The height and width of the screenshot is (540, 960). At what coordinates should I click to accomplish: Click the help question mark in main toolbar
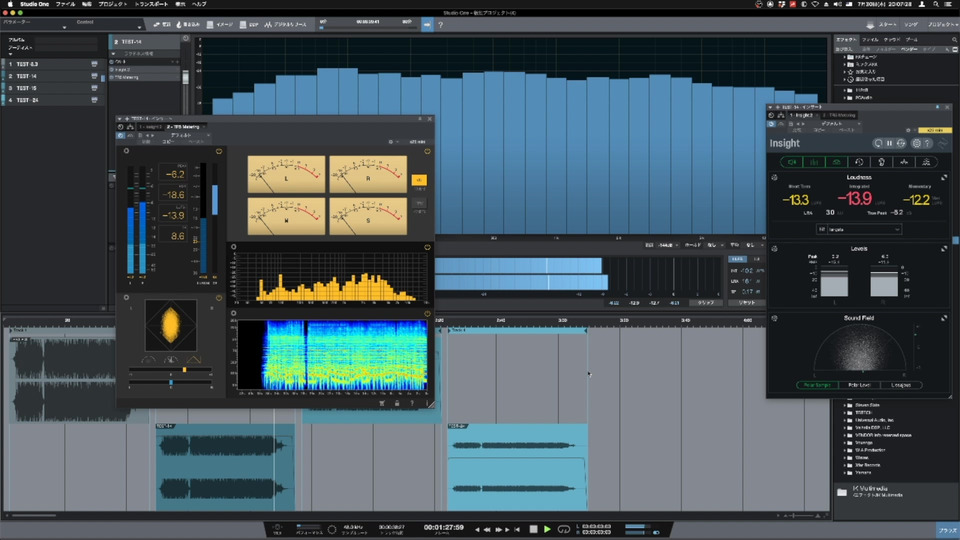(440, 24)
